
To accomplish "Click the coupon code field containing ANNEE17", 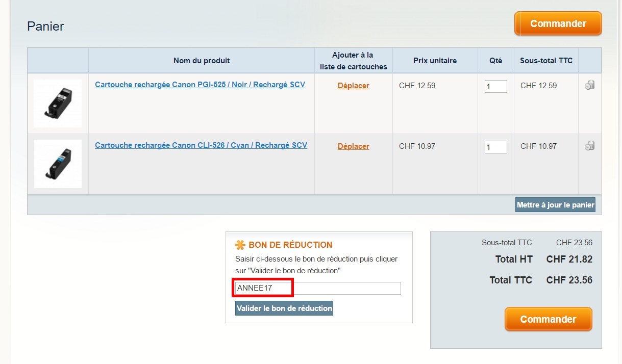I will pyautogui.click(x=317, y=288).
